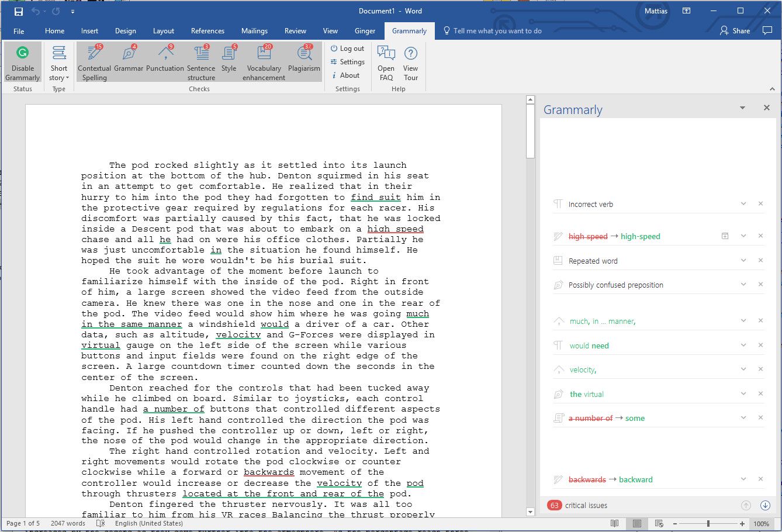Viewport: 782px width, 532px height.
Task: Add high speed to dictionary icon
Action: pos(725,236)
